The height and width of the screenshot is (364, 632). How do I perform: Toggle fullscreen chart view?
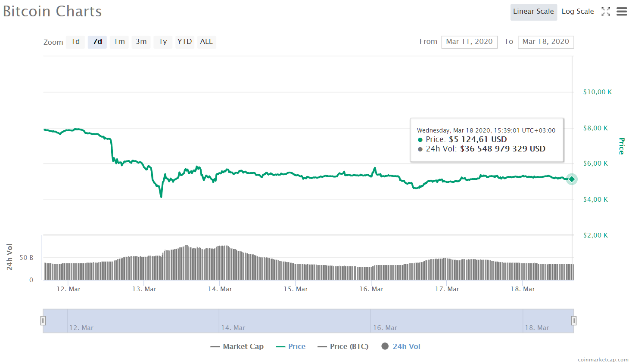pyautogui.click(x=606, y=12)
